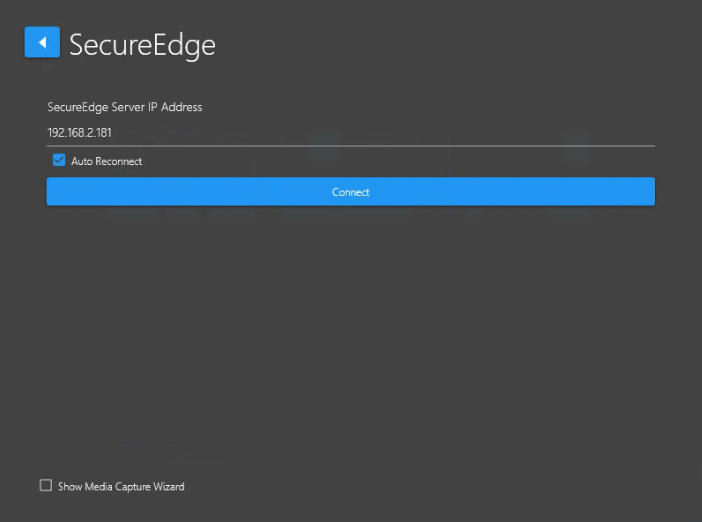This screenshot has width=702, height=522.
Task: Click the Show Media Capture Wizard label
Action: pos(121,486)
